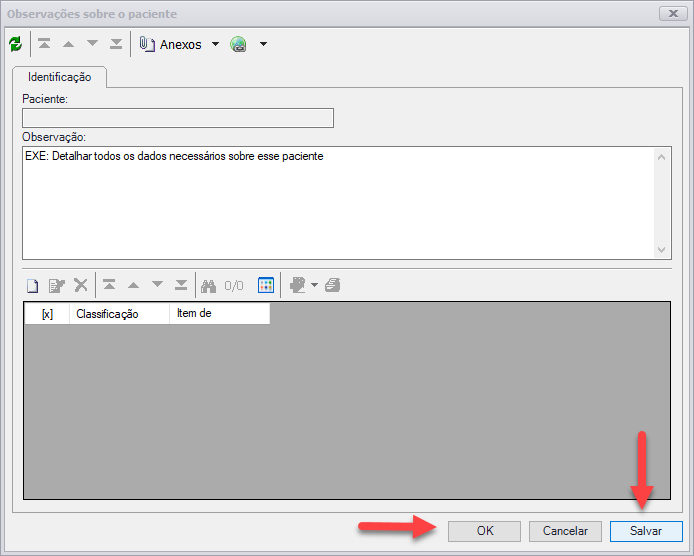The height and width of the screenshot is (556, 694).
Task: Select the Identificação tab
Action: [x=59, y=77]
